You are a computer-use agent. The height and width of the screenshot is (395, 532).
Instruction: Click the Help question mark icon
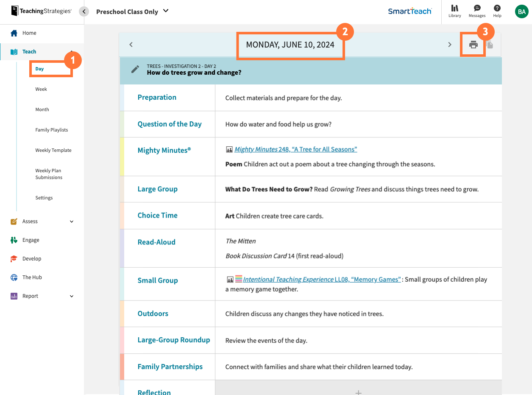coord(497,11)
